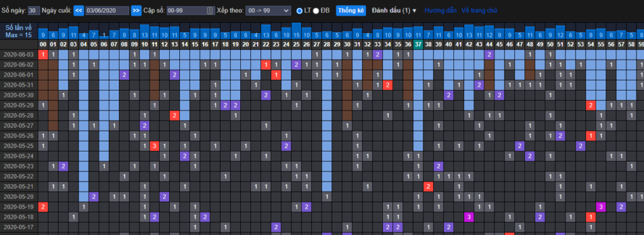This screenshot has width=644, height=235.
Task: Click the 2020-06-03 row label
Action: coord(19,55)
